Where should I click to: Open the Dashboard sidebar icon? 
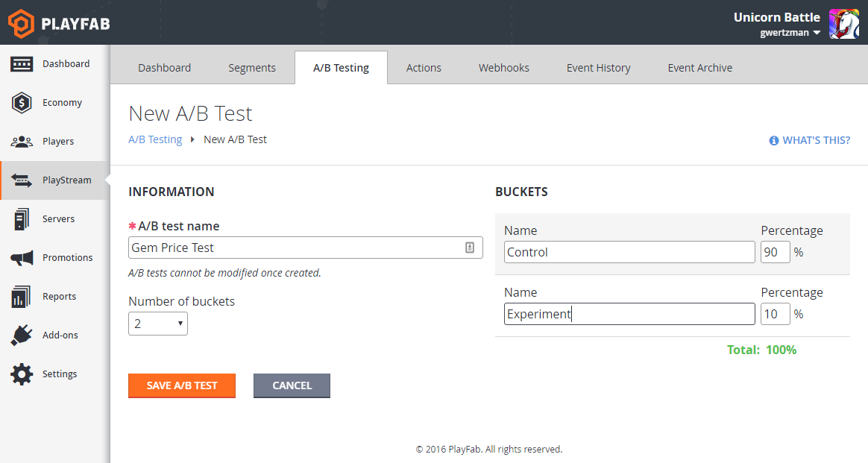click(x=22, y=64)
